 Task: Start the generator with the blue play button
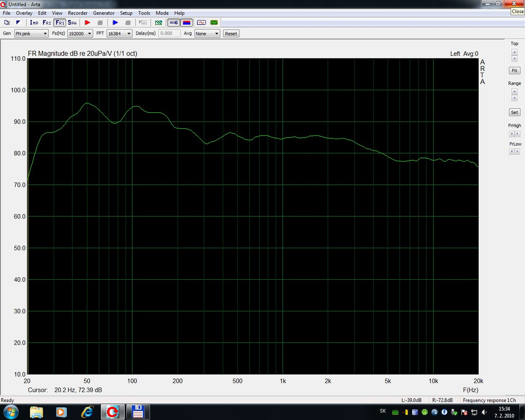[115, 23]
